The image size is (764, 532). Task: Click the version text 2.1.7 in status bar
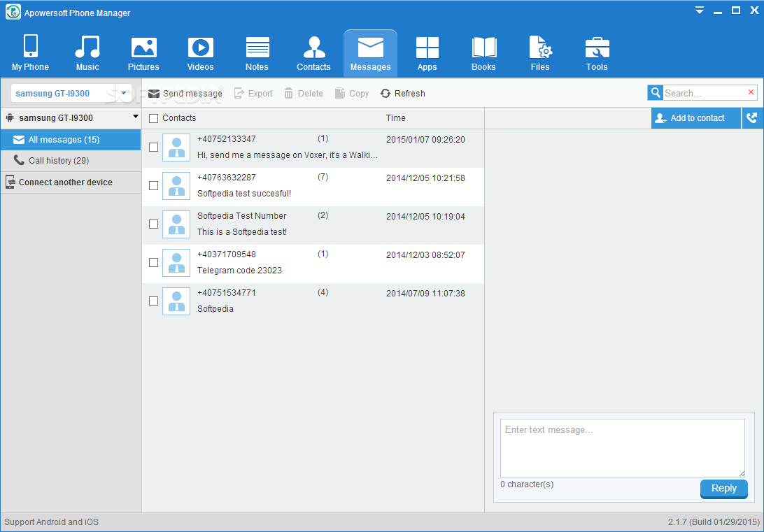coord(714,522)
